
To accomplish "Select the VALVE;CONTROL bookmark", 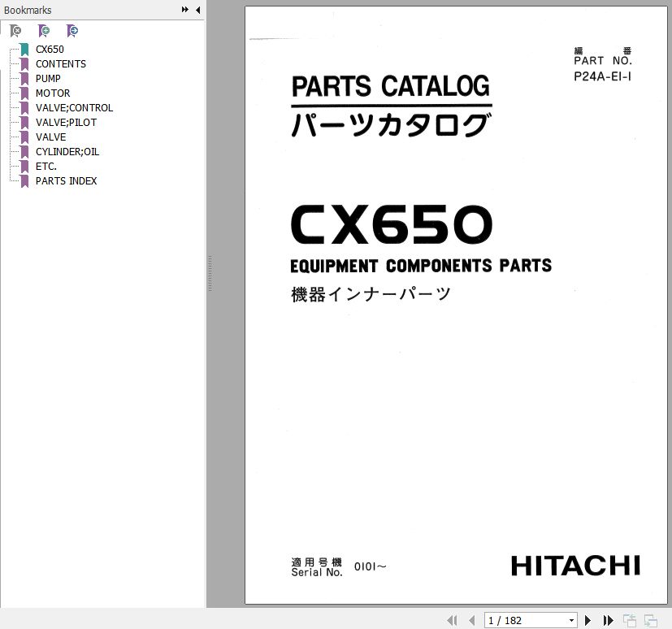I will pyautogui.click(x=74, y=107).
